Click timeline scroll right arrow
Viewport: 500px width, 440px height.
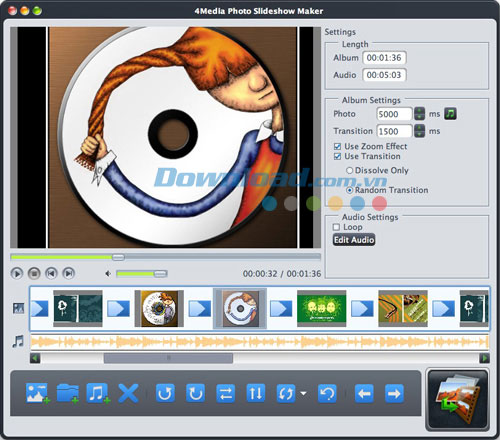pos(484,358)
